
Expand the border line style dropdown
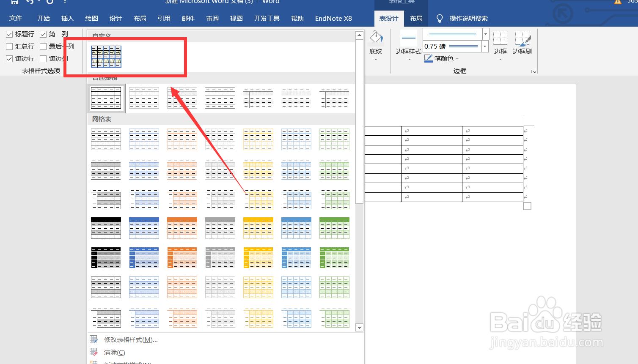[x=485, y=34]
